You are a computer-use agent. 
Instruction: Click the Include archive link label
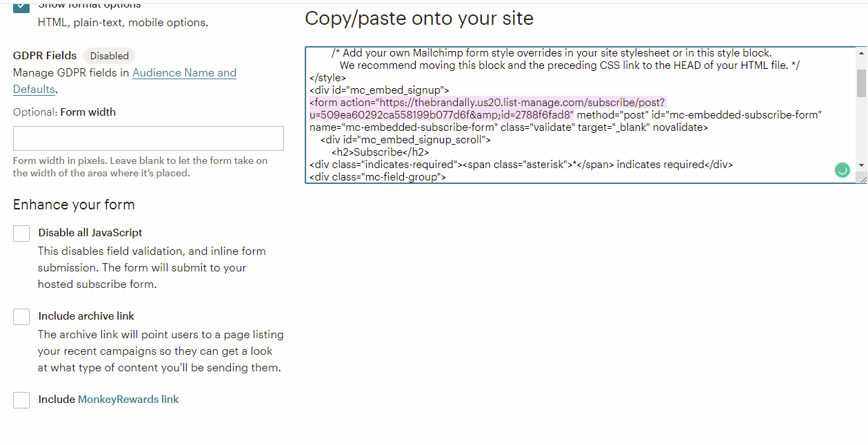click(x=86, y=316)
